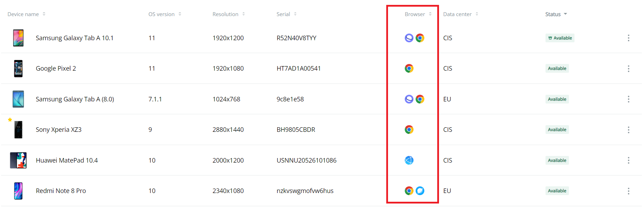Click resolution value 2000x1200
644x207 pixels.
(228, 160)
